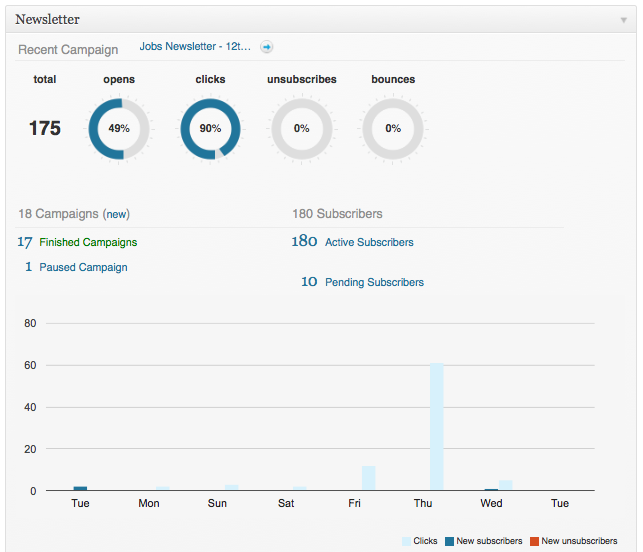Click the opens 49% donut chart
The height and width of the screenshot is (552, 643).
pyautogui.click(x=119, y=129)
